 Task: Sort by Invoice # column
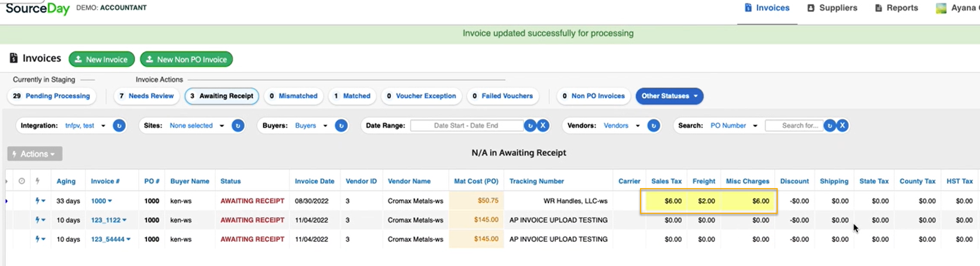tap(105, 181)
